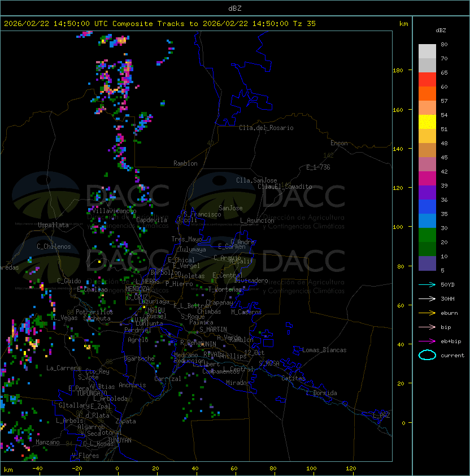Screen dimensions: 470x476
Task: Click the Lomas_Blancas label
Action: 324,350
